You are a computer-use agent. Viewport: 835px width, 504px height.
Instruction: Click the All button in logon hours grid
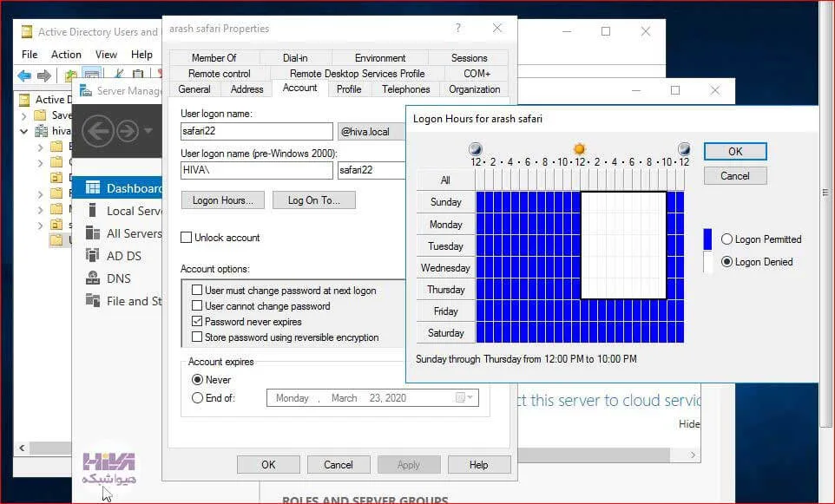coord(446,180)
